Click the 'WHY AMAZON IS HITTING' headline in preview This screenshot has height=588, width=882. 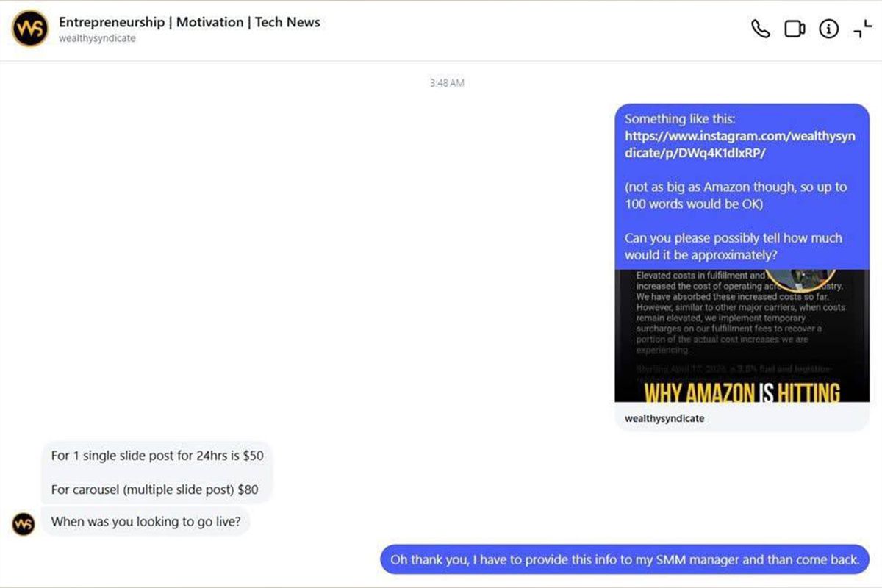[742, 392]
